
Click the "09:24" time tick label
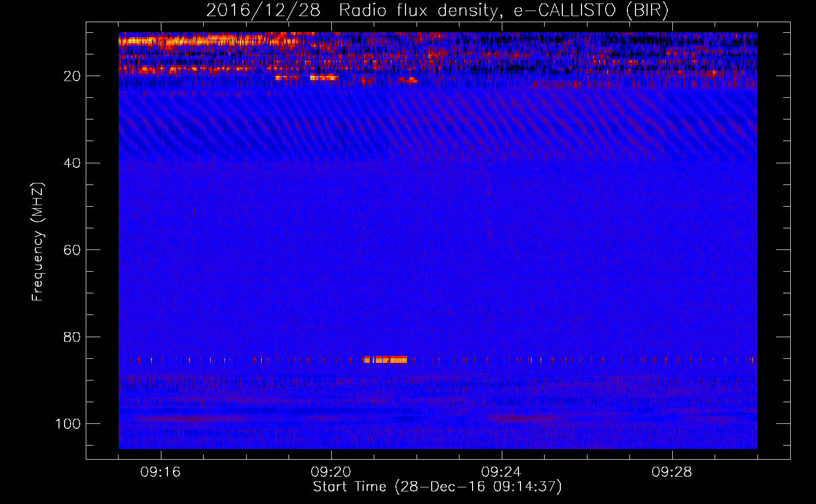(x=501, y=472)
